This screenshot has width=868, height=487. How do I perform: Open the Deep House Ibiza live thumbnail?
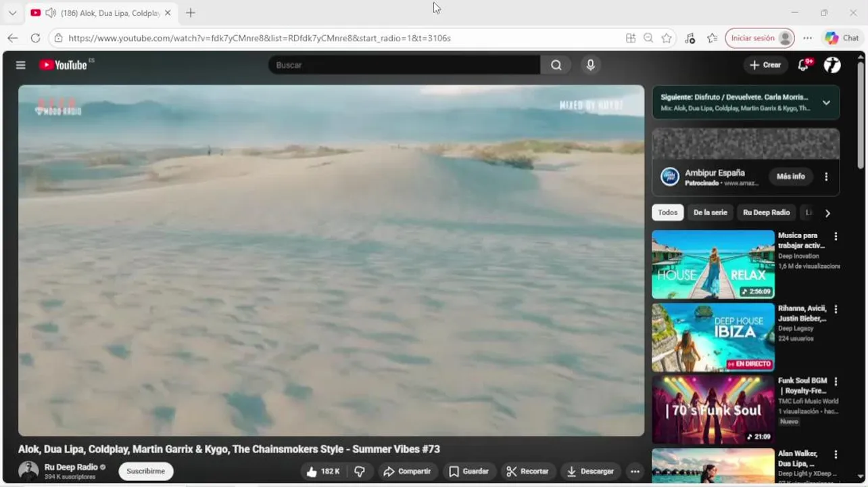click(x=713, y=337)
